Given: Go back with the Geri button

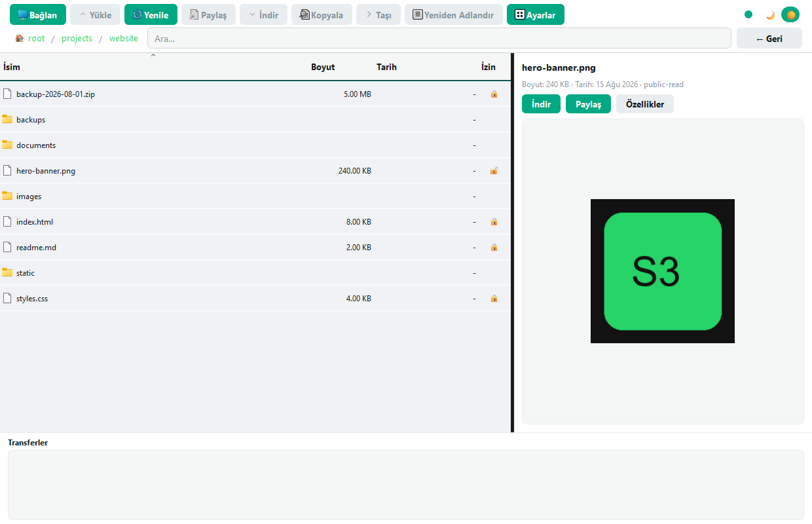Looking at the screenshot, I should 769,38.
